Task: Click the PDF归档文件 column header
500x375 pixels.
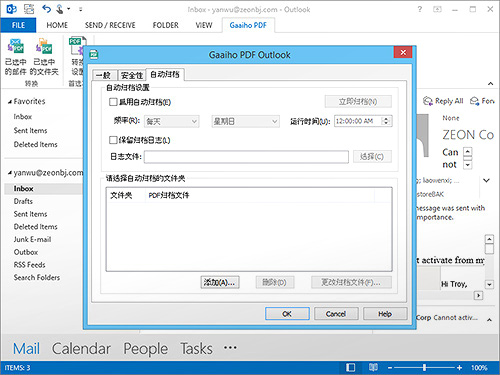Action: pyautogui.click(x=260, y=195)
